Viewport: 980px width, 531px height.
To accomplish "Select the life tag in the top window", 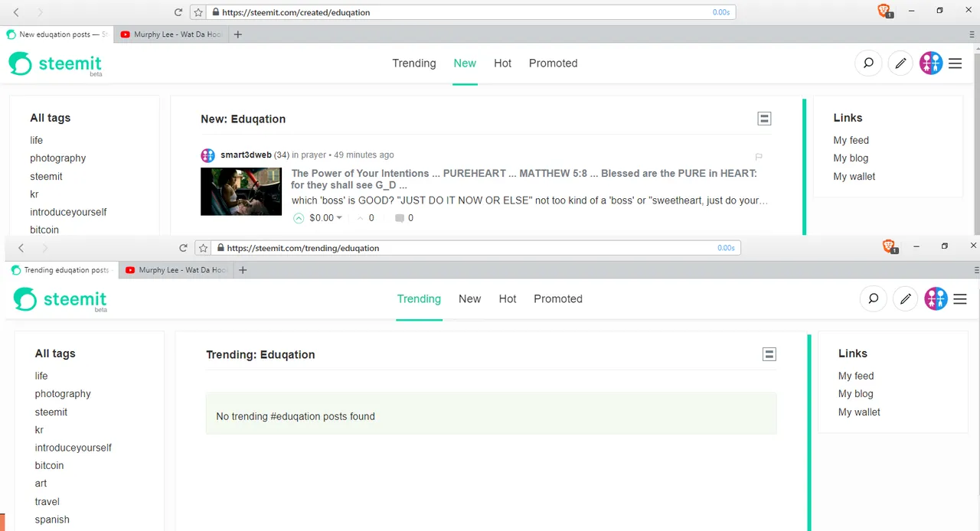I will click(x=37, y=140).
